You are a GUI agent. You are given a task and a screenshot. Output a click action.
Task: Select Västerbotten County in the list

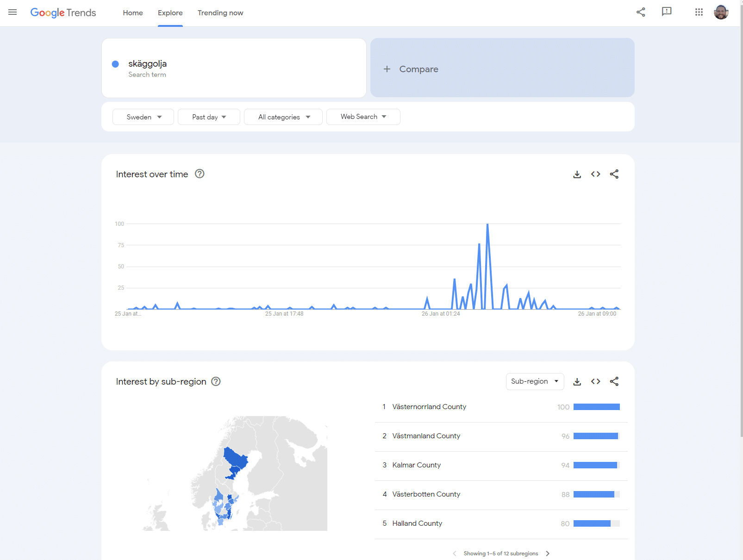pyautogui.click(x=501, y=495)
